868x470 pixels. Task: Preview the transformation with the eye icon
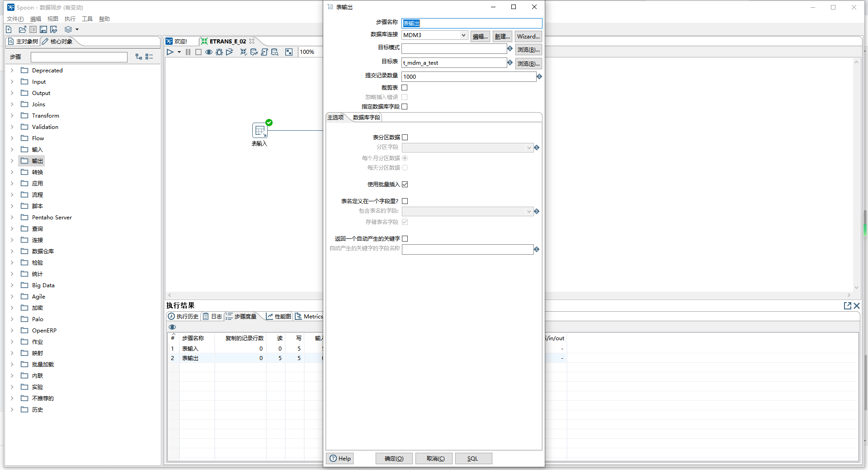[208, 52]
